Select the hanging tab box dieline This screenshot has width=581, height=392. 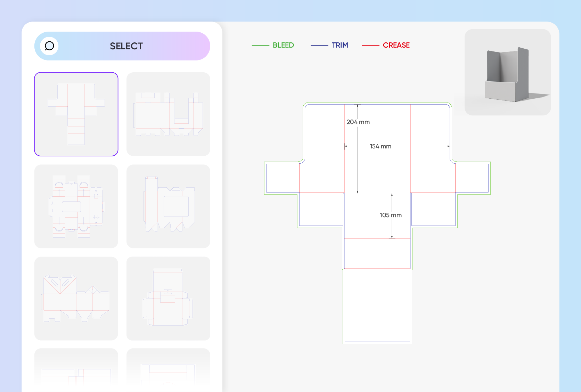[x=168, y=299]
